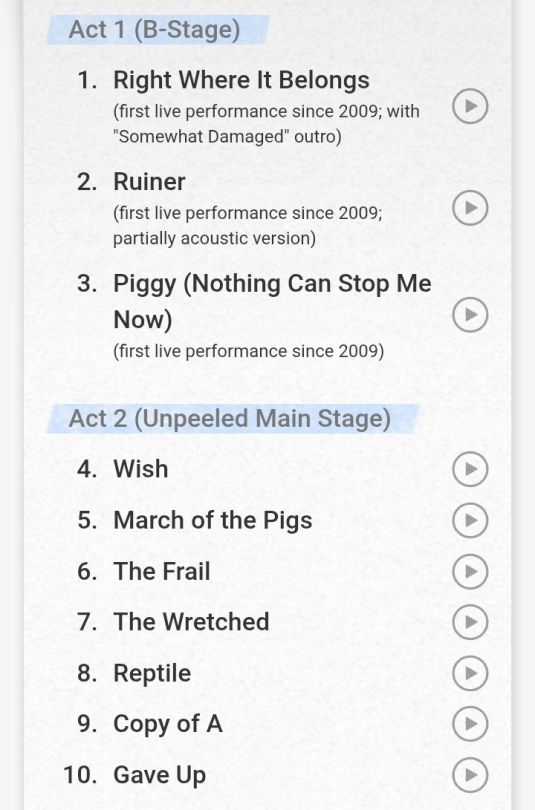Play the Gave Up song
Image resolution: width=535 pixels, height=810 pixels.
coord(470,775)
